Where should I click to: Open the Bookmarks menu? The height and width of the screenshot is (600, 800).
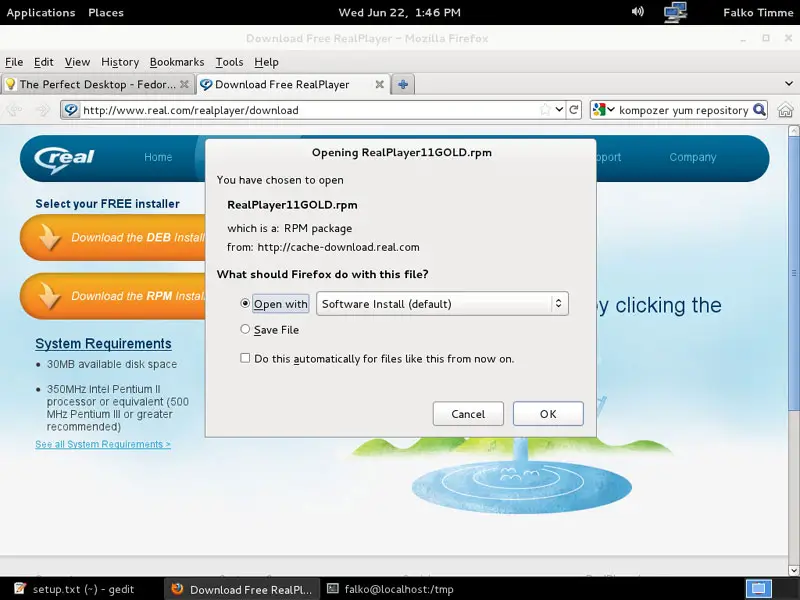177,62
